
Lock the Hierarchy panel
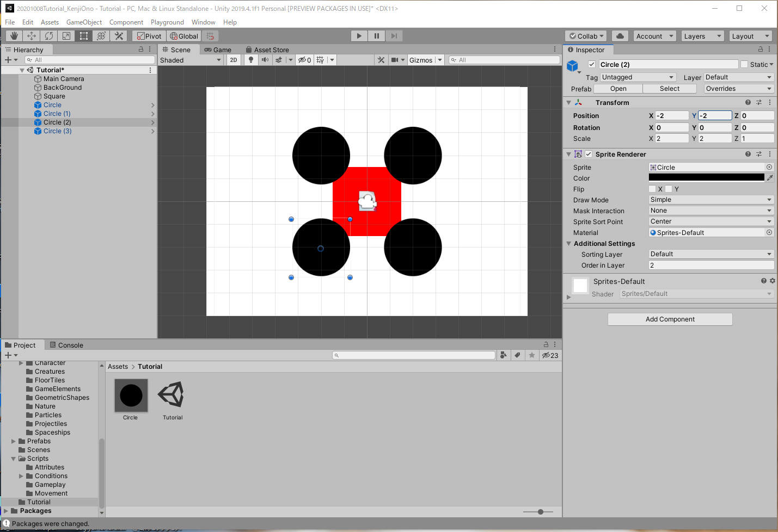[141, 49]
